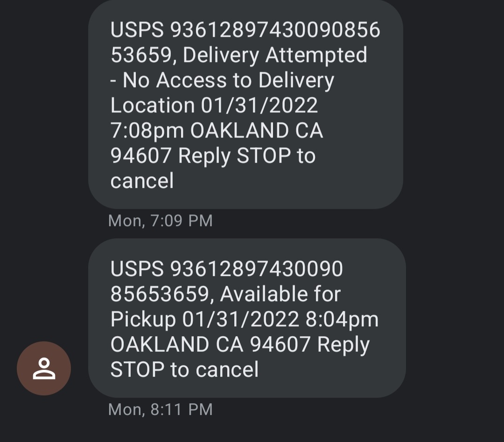Tap 'Available for' text in second message
Viewport: 504px width, 442px height.
click(280, 294)
